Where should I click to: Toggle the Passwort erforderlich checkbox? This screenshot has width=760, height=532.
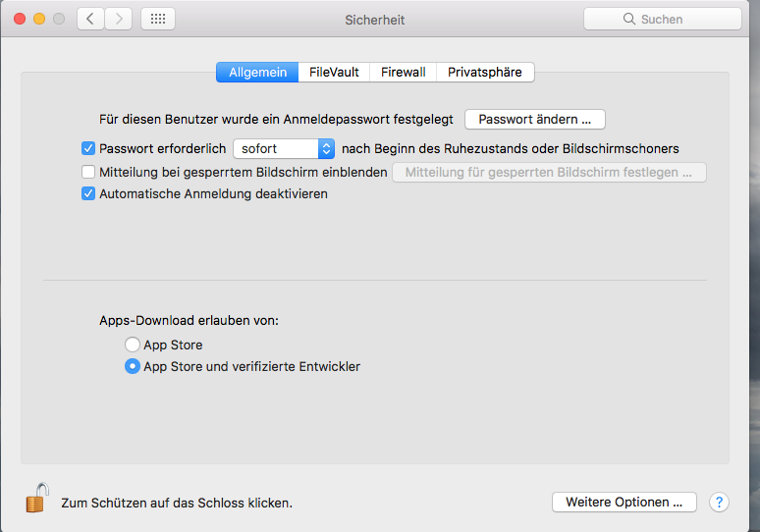point(88,149)
